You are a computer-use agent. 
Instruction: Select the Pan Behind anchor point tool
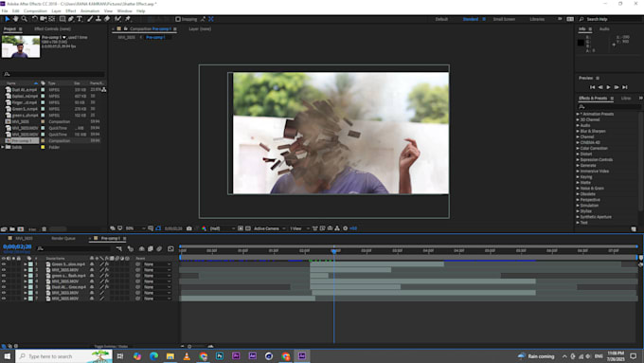click(52, 19)
